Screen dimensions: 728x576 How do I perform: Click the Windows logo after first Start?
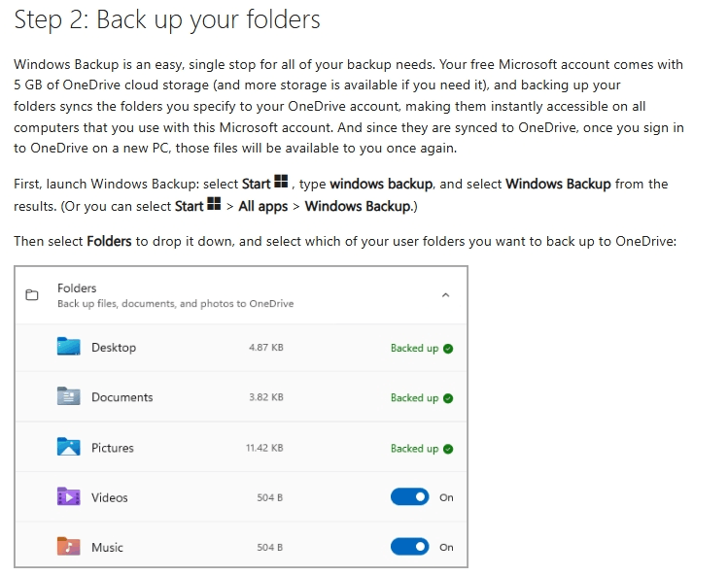(x=281, y=182)
